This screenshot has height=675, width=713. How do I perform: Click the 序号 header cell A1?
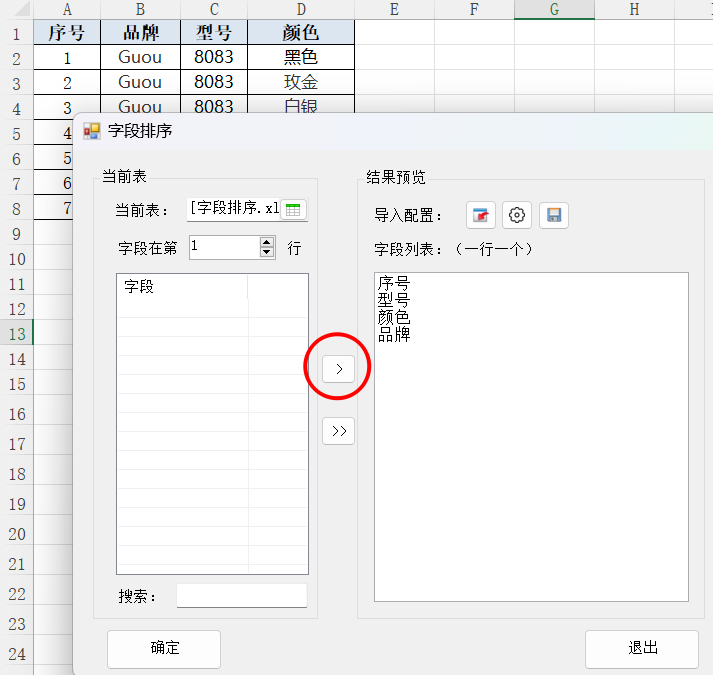(67, 32)
